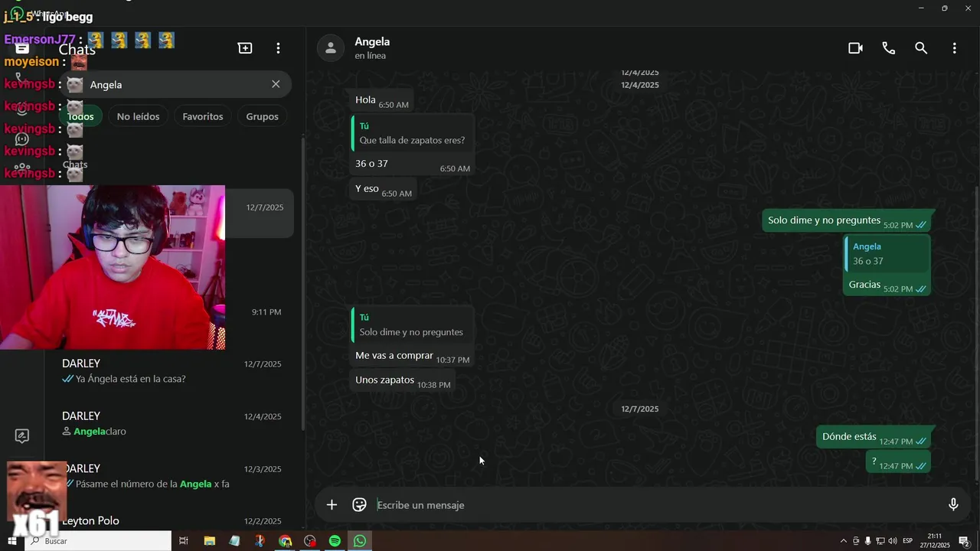980x551 pixels.
Task: Open the attachment plus menu
Action: click(332, 504)
